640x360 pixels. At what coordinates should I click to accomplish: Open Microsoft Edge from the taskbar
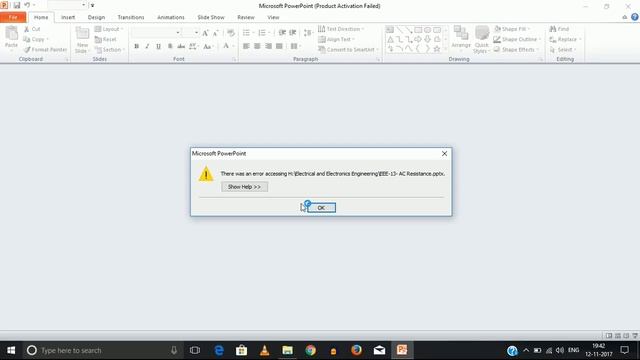219,350
